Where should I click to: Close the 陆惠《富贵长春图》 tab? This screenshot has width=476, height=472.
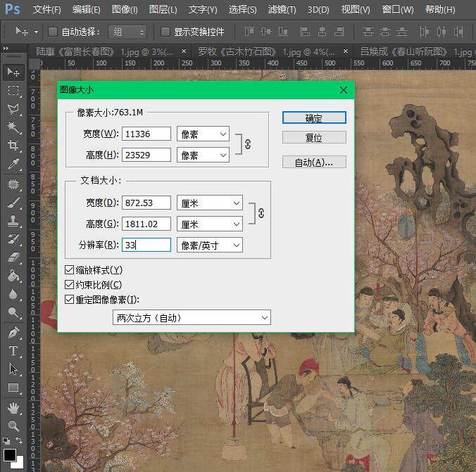pyautogui.click(x=184, y=51)
